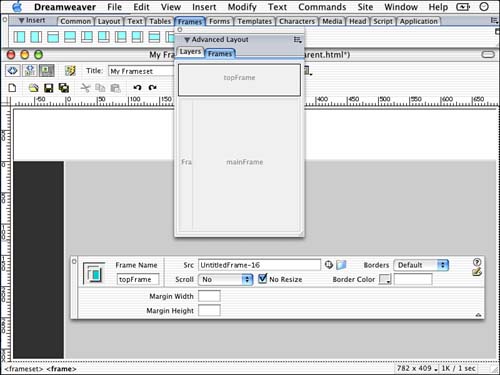Open the Layout tab in Insert bar
This screenshot has height=375, width=500.
pos(109,21)
